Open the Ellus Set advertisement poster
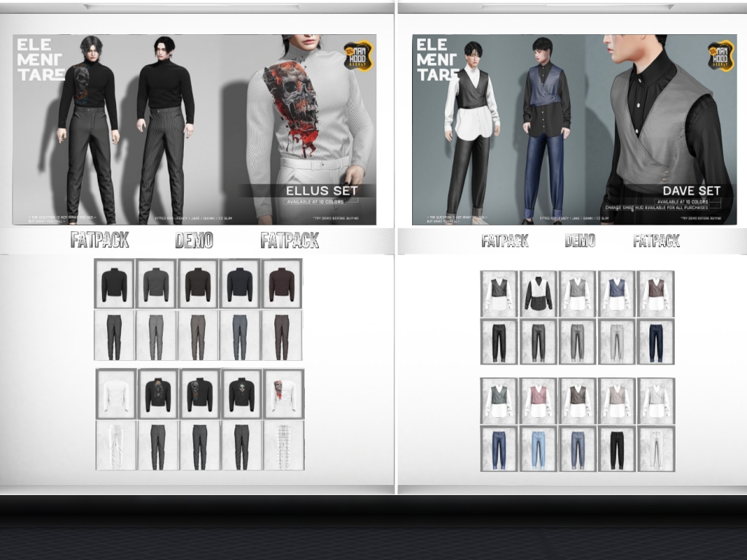 pyautogui.click(x=194, y=130)
